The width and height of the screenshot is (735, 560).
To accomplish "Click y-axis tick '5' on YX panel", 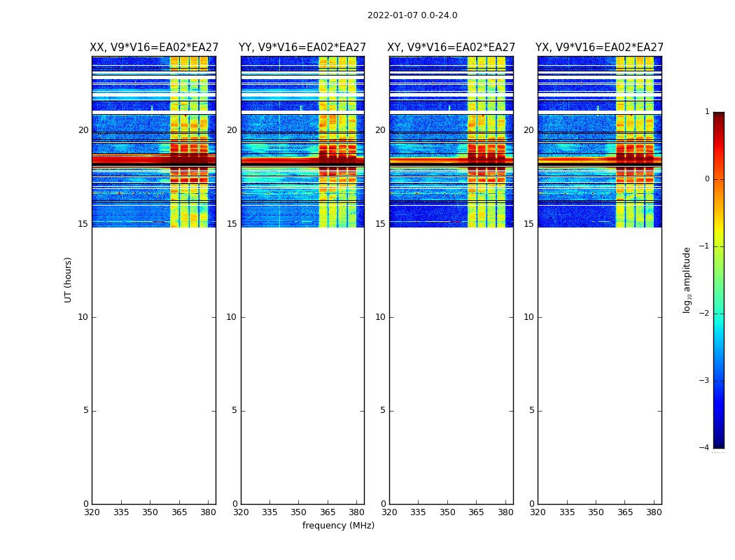I will [531, 410].
